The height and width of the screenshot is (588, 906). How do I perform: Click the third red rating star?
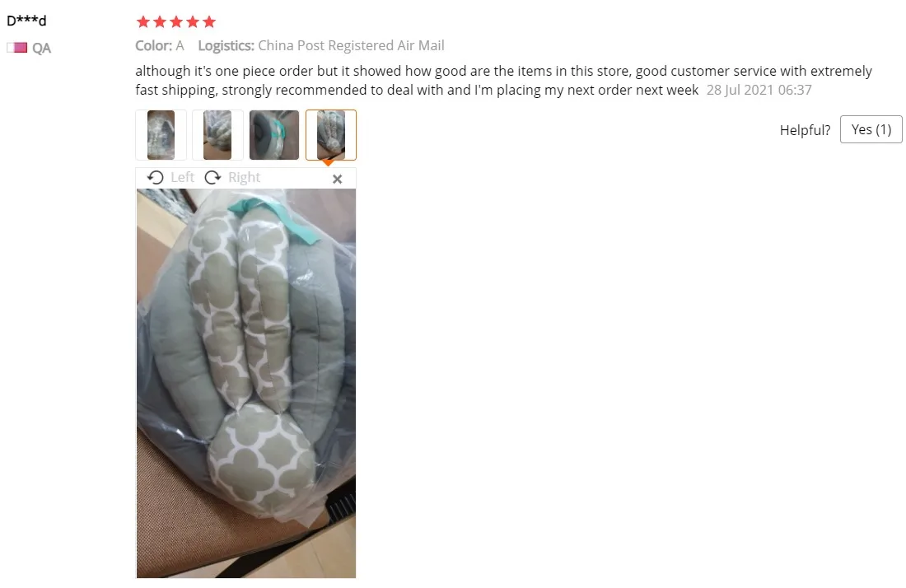(176, 22)
